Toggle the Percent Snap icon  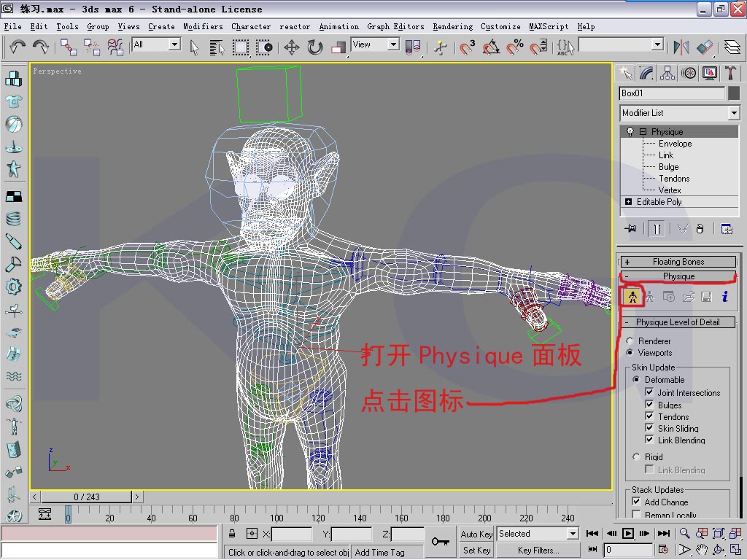pos(514,47)
